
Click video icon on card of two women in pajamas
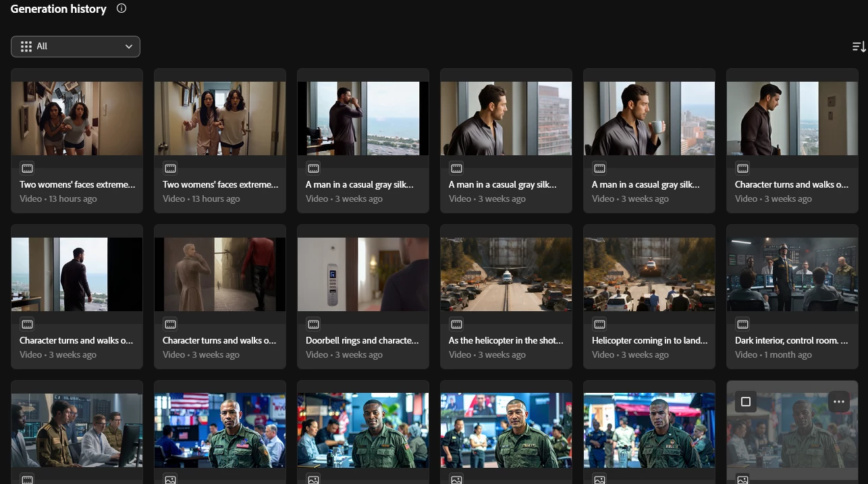[170, 168]
